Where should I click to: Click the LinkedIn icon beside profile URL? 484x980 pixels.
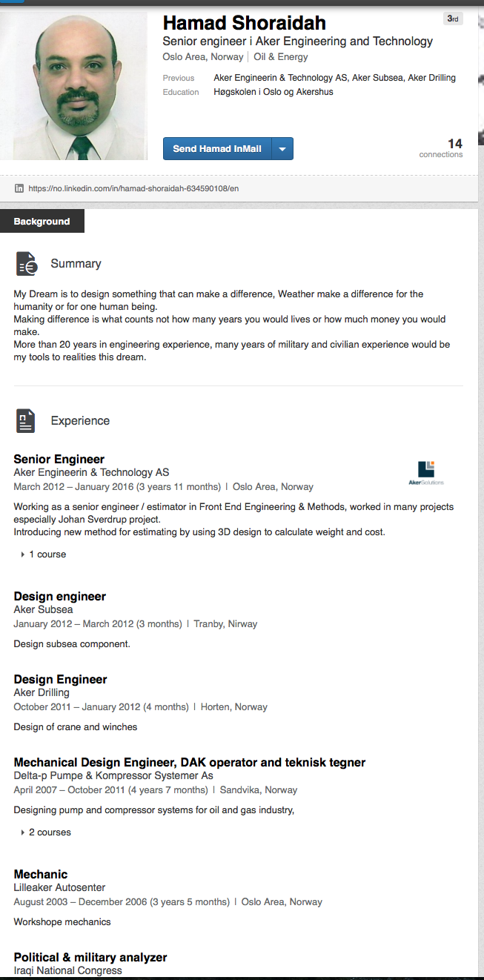[19, 188]
